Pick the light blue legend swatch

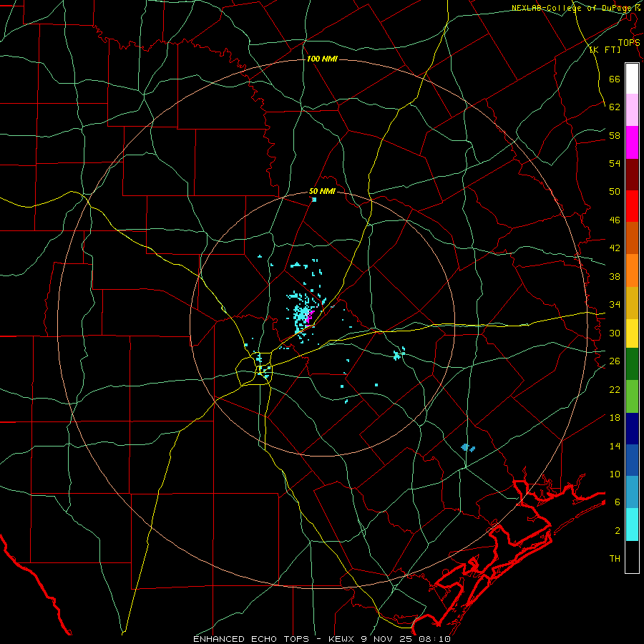pyautogui.click(x=632, y=492)
